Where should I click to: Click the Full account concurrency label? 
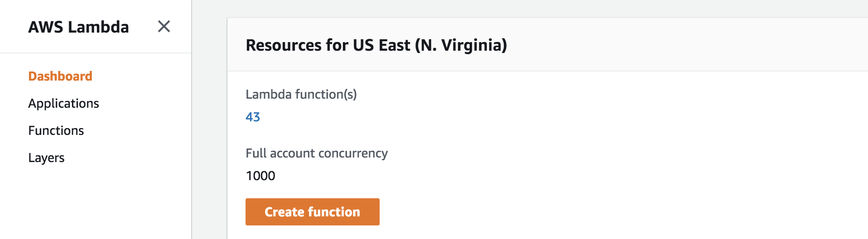click(317, 153)
